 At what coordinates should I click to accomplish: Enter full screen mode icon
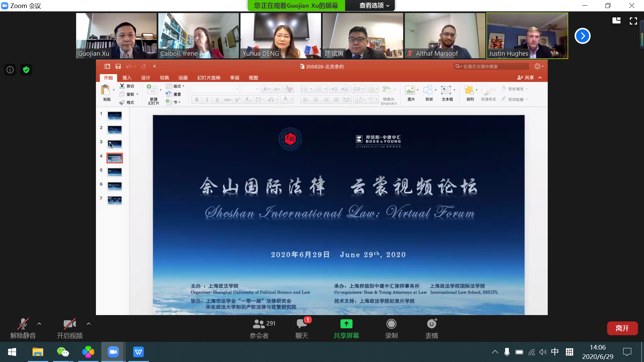tap(633, 21)
